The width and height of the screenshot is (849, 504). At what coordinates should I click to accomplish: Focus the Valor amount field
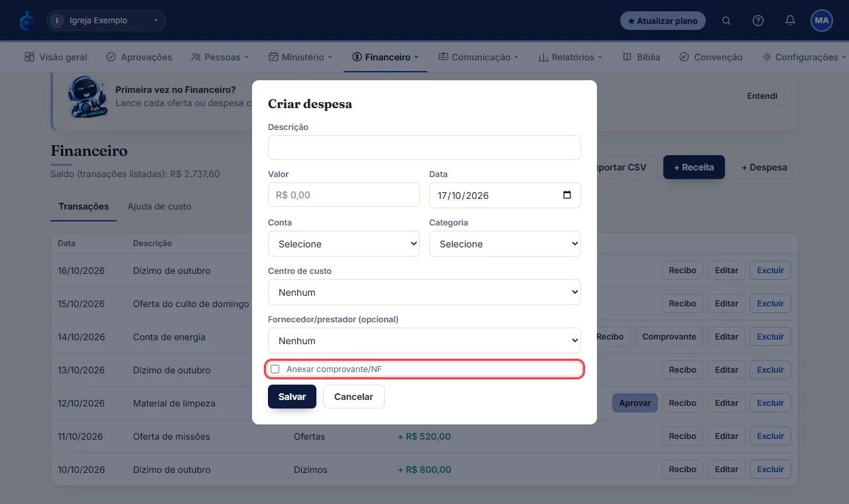(x=344, y=195)
